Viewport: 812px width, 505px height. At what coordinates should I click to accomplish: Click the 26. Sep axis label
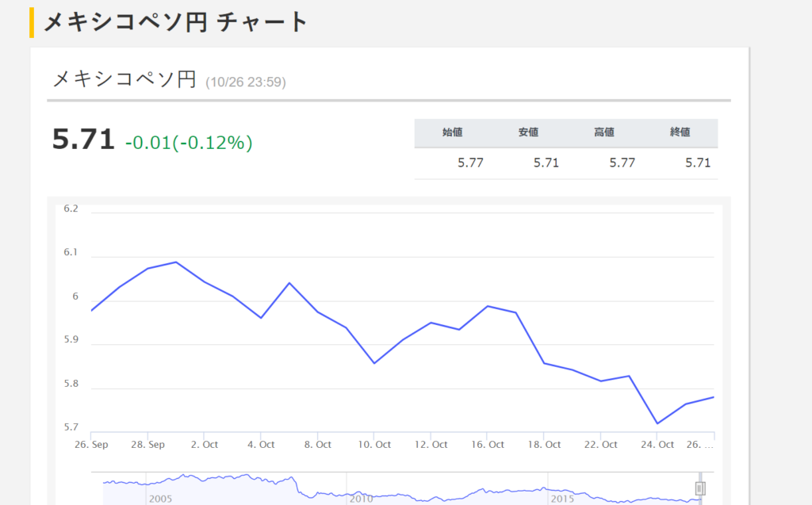(91, 445)
